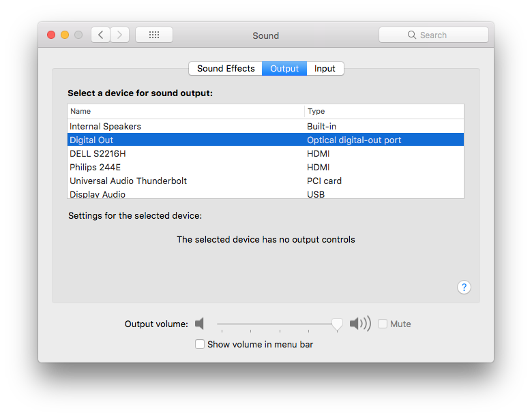Enable Show volume in menu bar

(200, 344)
